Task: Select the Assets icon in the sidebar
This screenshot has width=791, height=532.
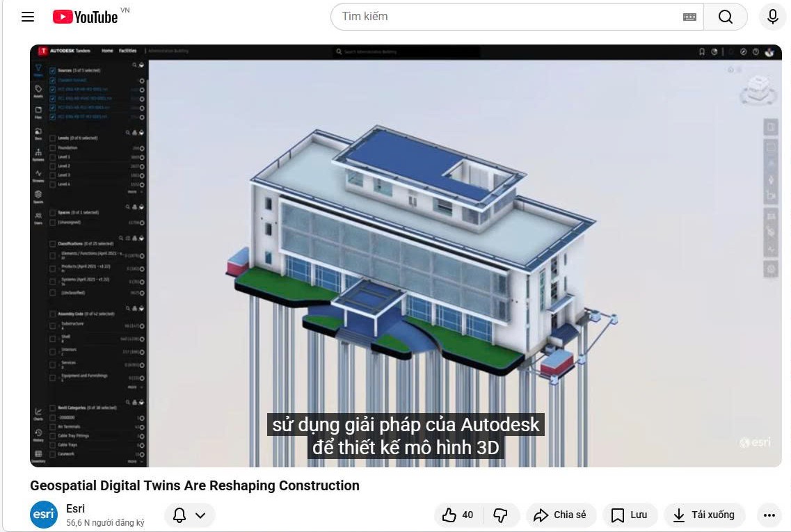Action: pos(38,90)
